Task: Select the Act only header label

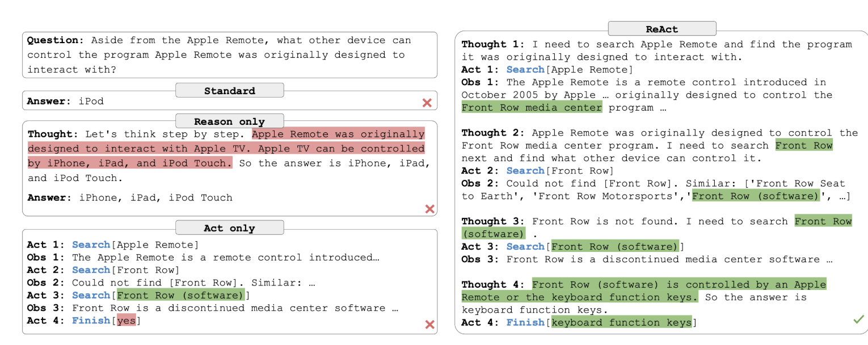Action: point(229,228)
